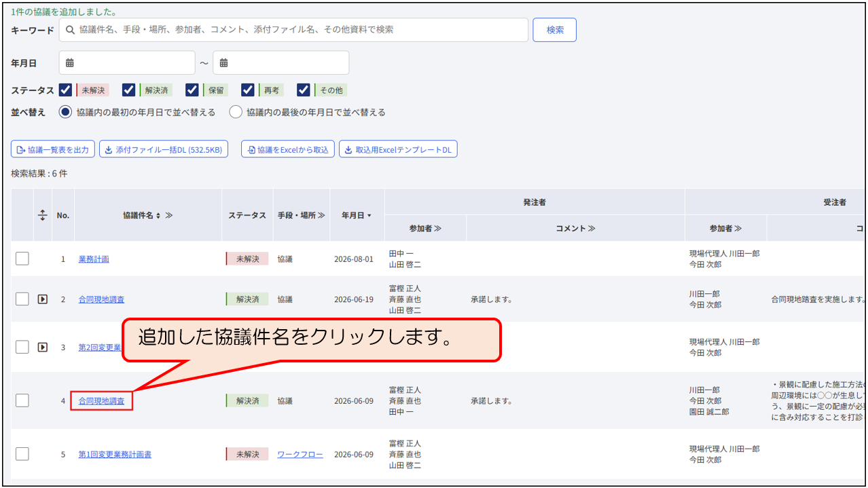This screenshot has height=488, width=868.
Task: Click 解決済 status badge in row 2
Action: point(248,299)
